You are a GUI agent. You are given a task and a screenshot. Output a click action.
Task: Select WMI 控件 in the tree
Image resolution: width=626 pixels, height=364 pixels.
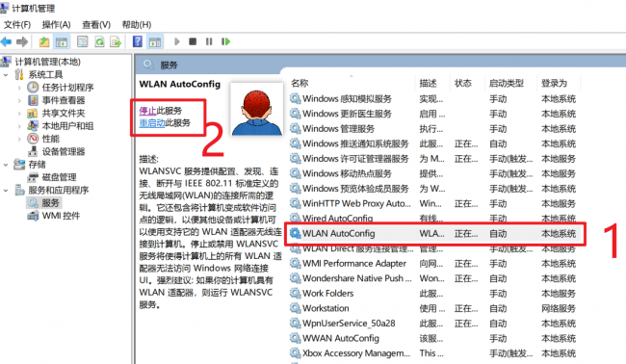point(61,216)
